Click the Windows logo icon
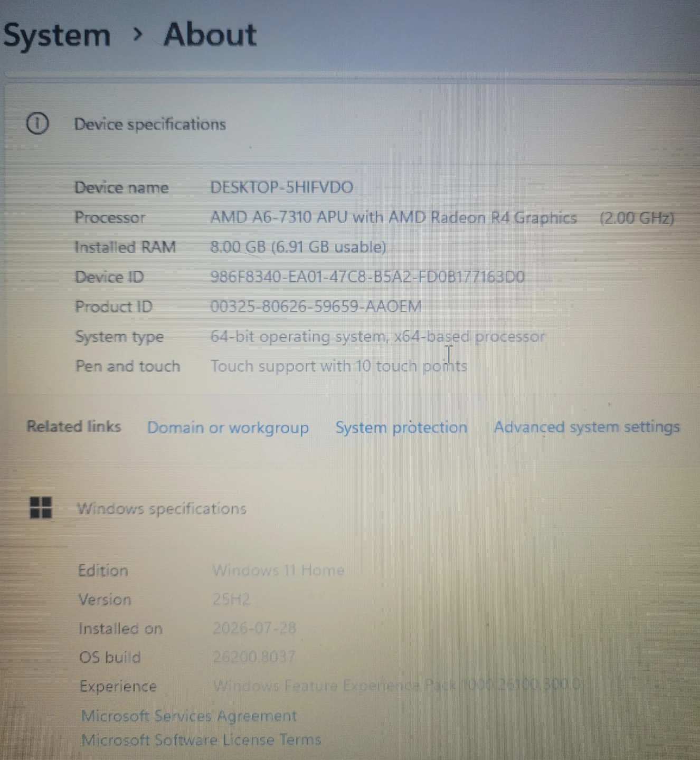 pos(41,508)
